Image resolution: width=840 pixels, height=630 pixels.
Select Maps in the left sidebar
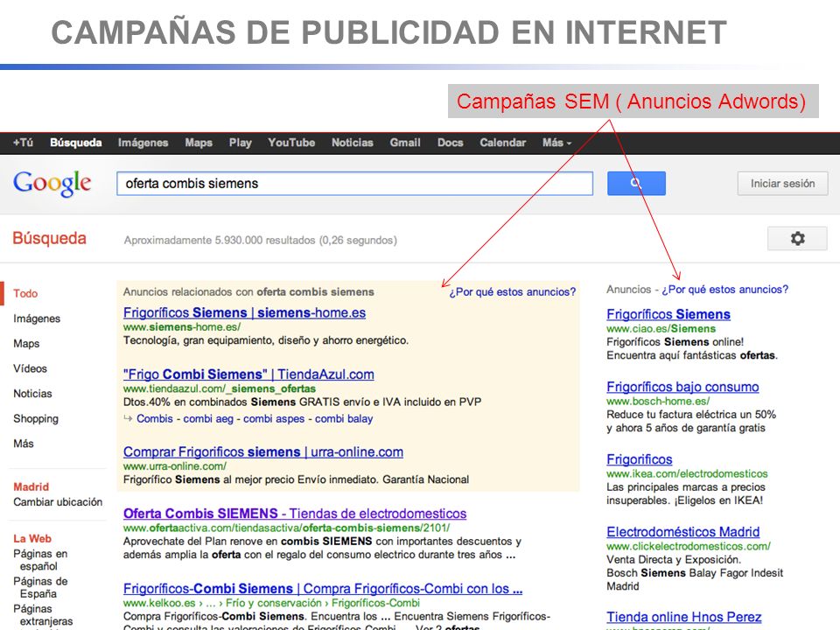26,343
